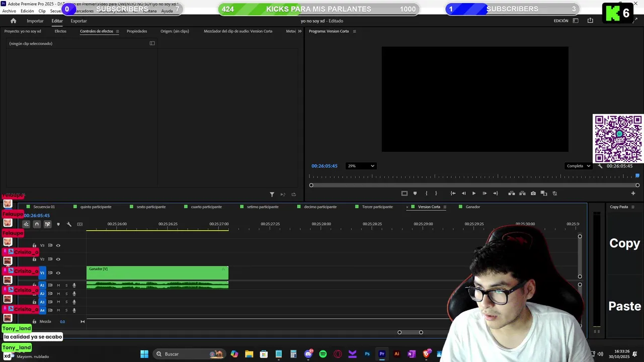Switch to the Importar workspace tab
The width and height of the screenshot is (644, 362).
point(35,21)
